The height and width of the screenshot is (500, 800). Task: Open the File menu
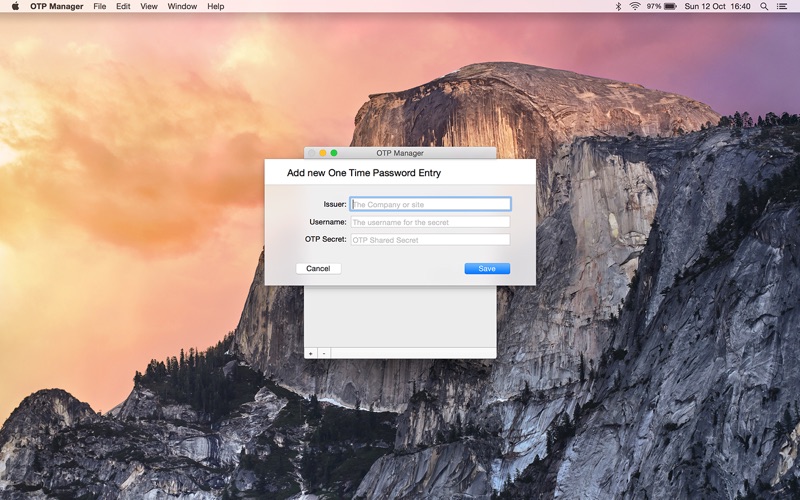(x=100, y=6)
